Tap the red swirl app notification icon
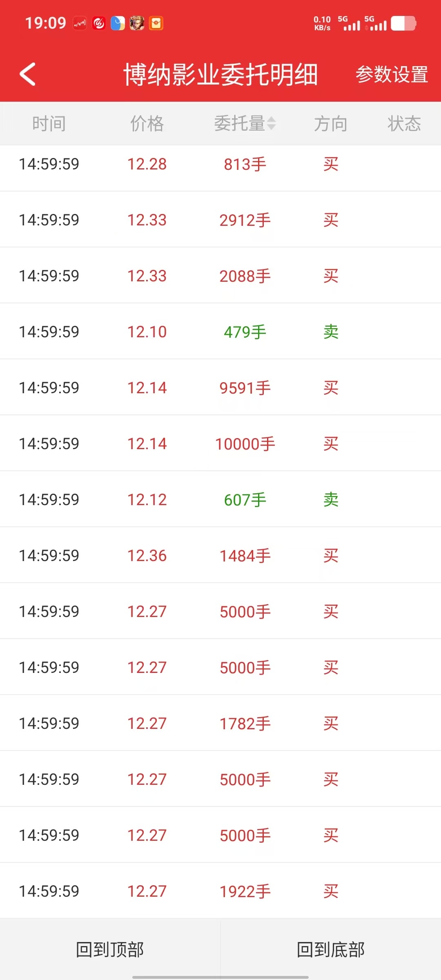The image size is (441, 980). pyautogui.click(x=99, y=23)
